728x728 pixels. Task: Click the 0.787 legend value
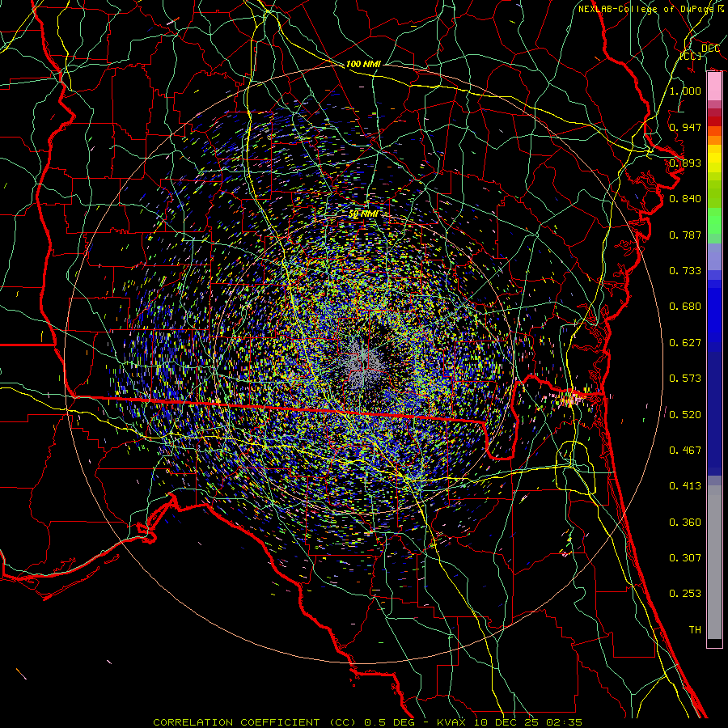tap(685, 235)
